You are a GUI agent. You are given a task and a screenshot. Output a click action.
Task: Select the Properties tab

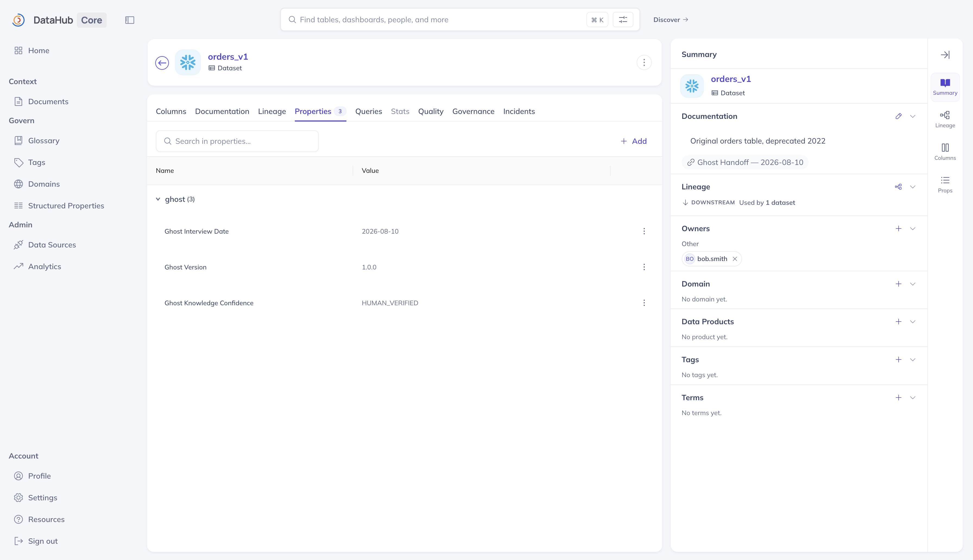tap(320, 111)
